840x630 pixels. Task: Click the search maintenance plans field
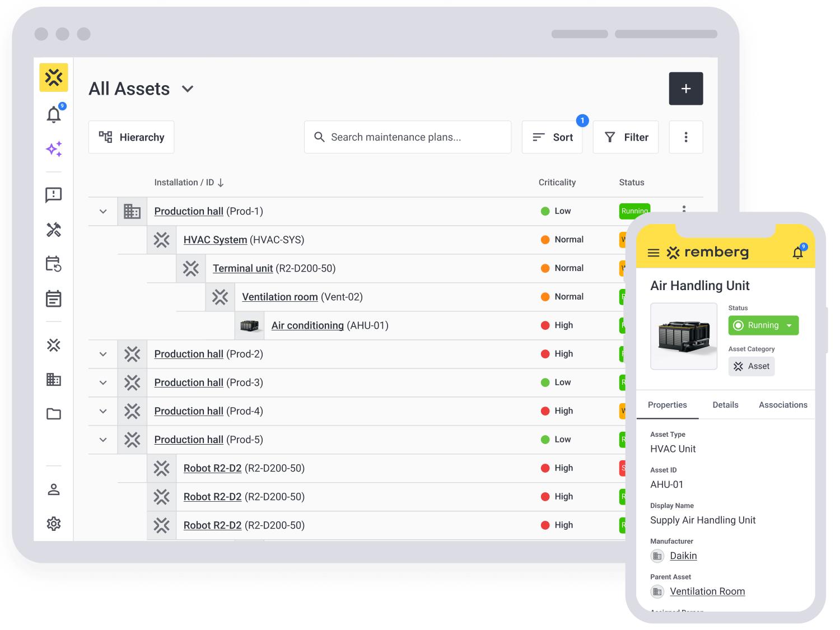point(408,137)
